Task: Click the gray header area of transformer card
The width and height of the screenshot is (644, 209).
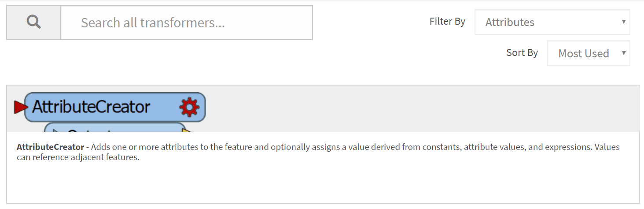Action: click(418, 108)
